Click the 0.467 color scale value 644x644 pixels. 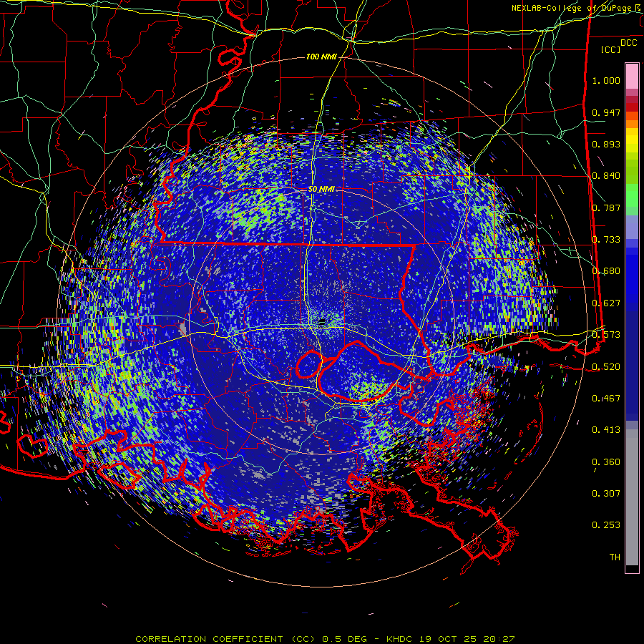click(x=606, y=399)
